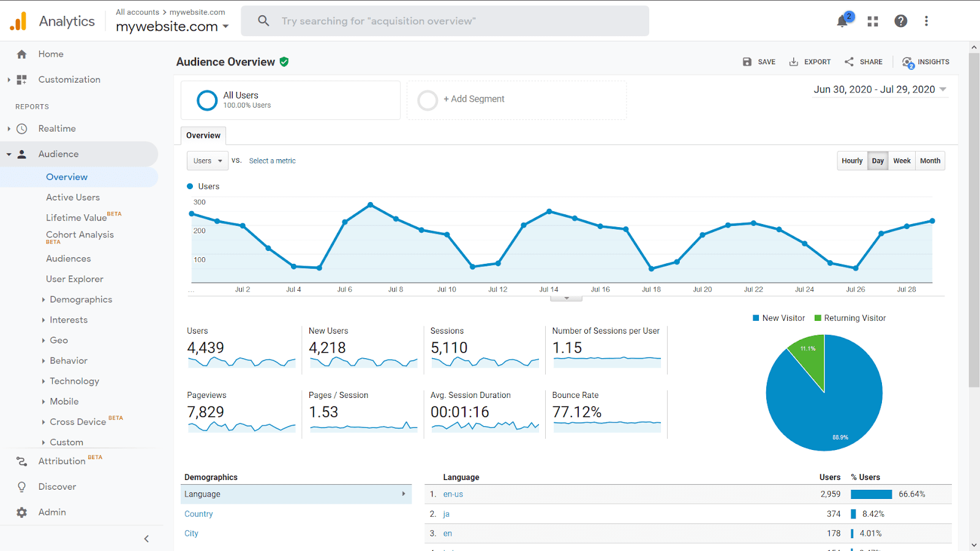Viewport: 980px width, 551px height.
Task: Export the report data
Action: pos(810,61)
